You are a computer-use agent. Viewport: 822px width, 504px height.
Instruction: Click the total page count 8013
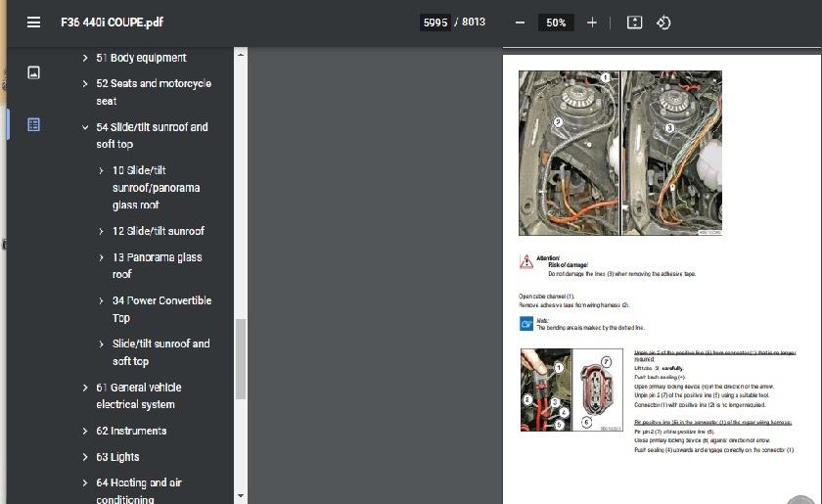tap(474, 23)
